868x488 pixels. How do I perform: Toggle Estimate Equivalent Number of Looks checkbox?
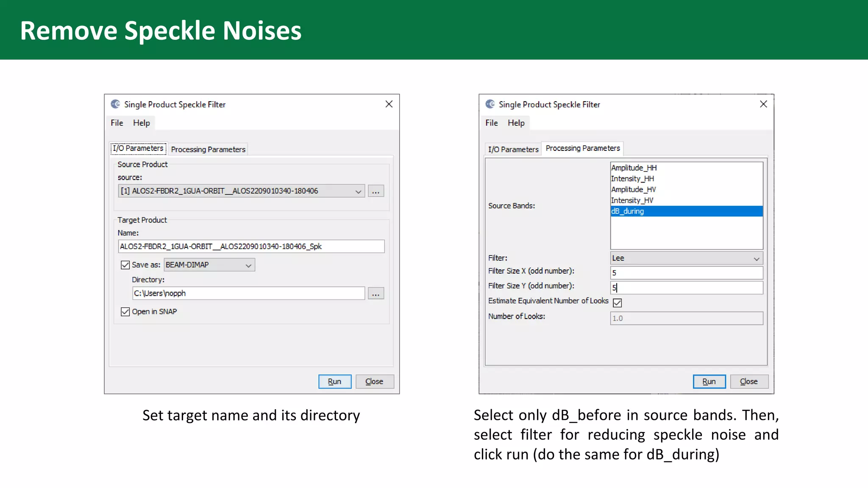[618, 303]
